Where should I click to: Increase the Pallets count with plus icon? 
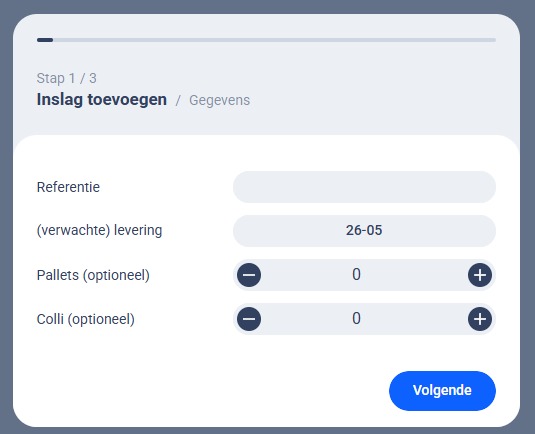pyautogui.click(x=480, y=275)
